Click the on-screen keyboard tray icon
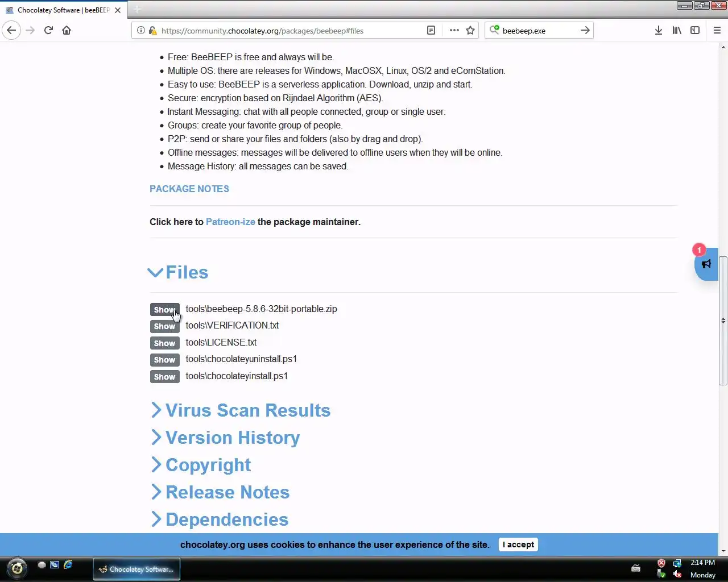 (x=636, y=568)
